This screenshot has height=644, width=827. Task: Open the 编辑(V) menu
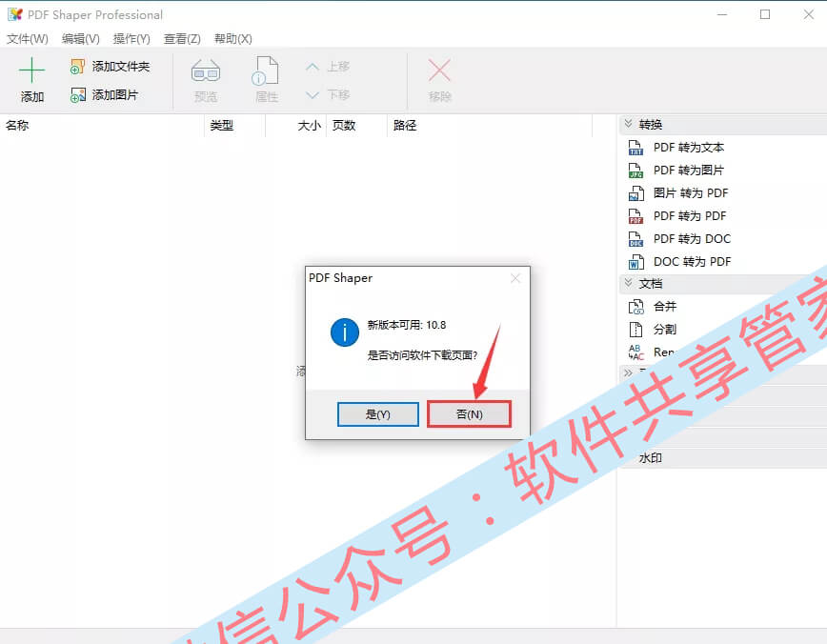[81, 39]
